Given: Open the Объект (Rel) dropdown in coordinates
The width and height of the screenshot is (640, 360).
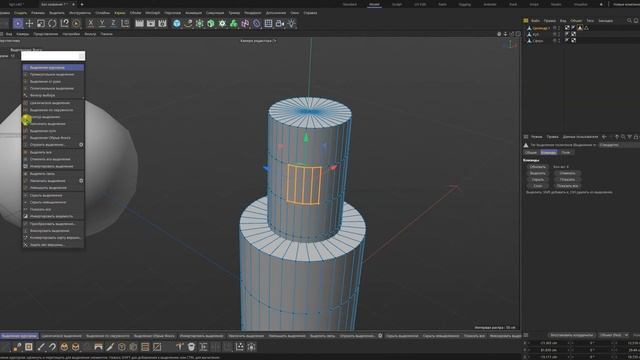Looking at the screenshot, I should (x=613, y=335).
